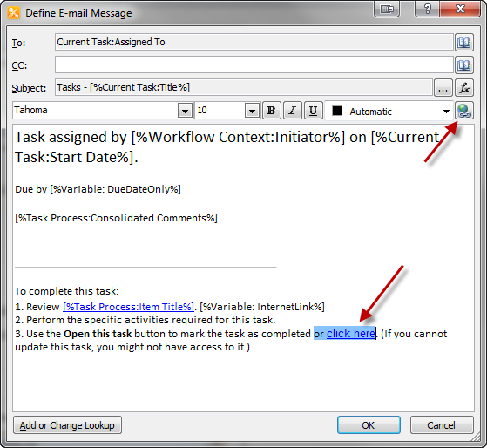Toggle Underline formatting
This screenshot has width=487, height=448.
pyautogui.click(x=313, y=111)
